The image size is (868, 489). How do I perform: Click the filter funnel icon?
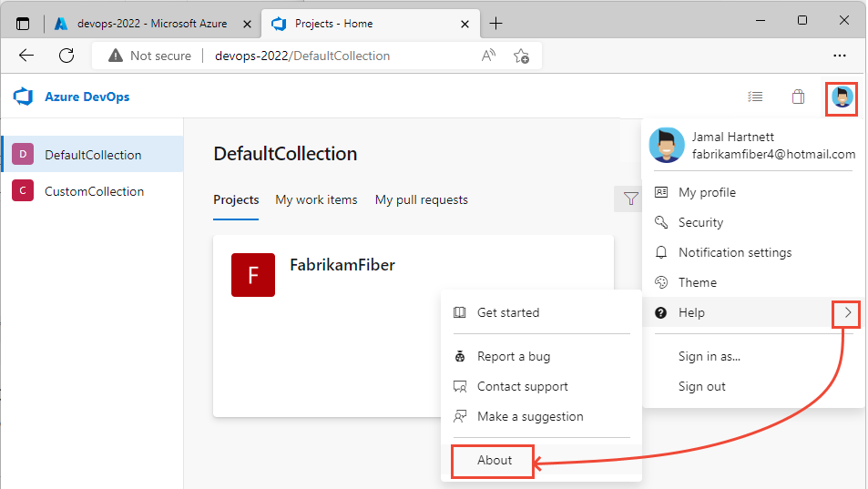point(630,199)
